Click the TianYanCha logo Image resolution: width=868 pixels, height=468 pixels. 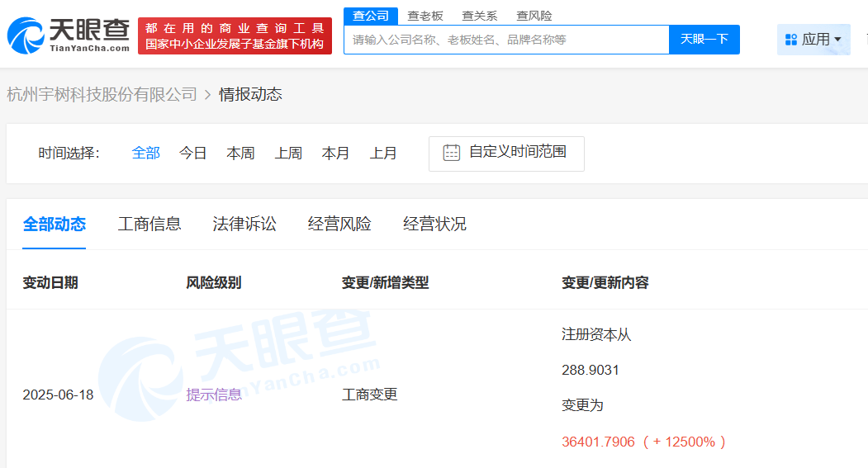(x=68, y=36)
